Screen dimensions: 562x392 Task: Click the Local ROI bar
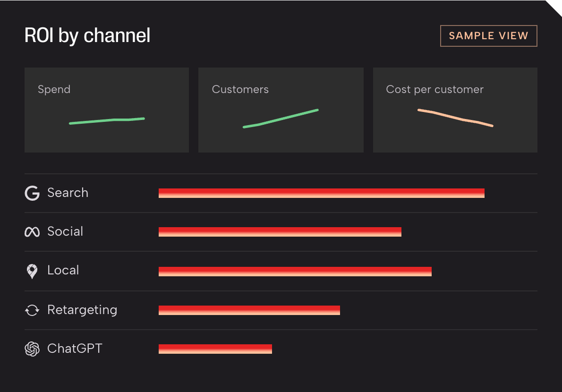[x=295, y=272]
